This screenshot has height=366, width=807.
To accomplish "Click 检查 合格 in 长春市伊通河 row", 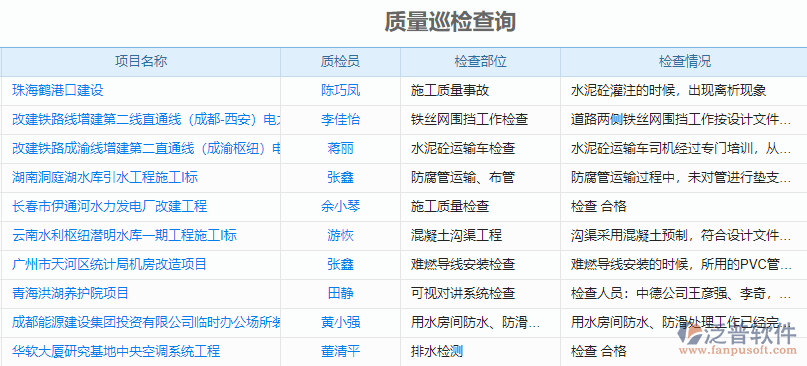I will 599,207.
